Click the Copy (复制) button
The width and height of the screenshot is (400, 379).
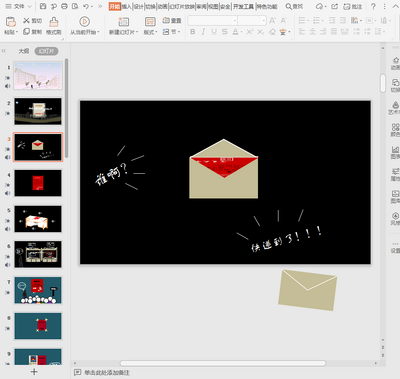(x=32, y=32)
